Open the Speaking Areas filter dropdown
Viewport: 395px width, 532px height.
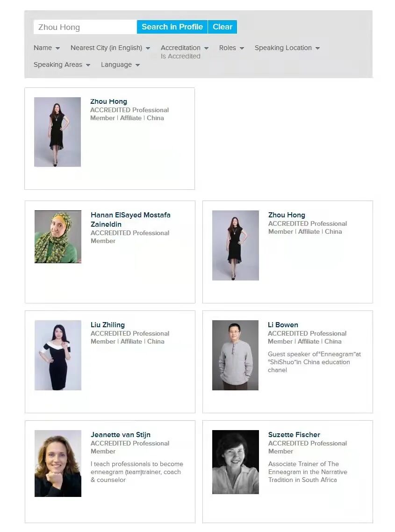point(62,65)
